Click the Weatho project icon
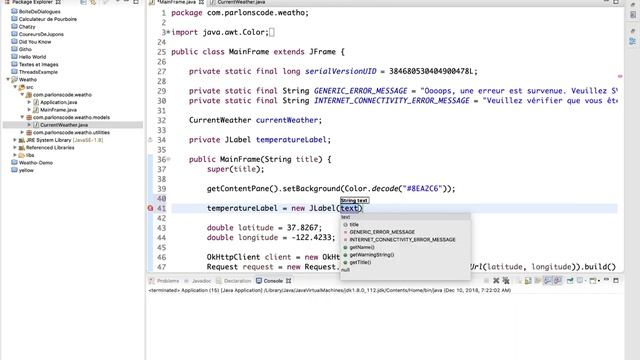 14,80
